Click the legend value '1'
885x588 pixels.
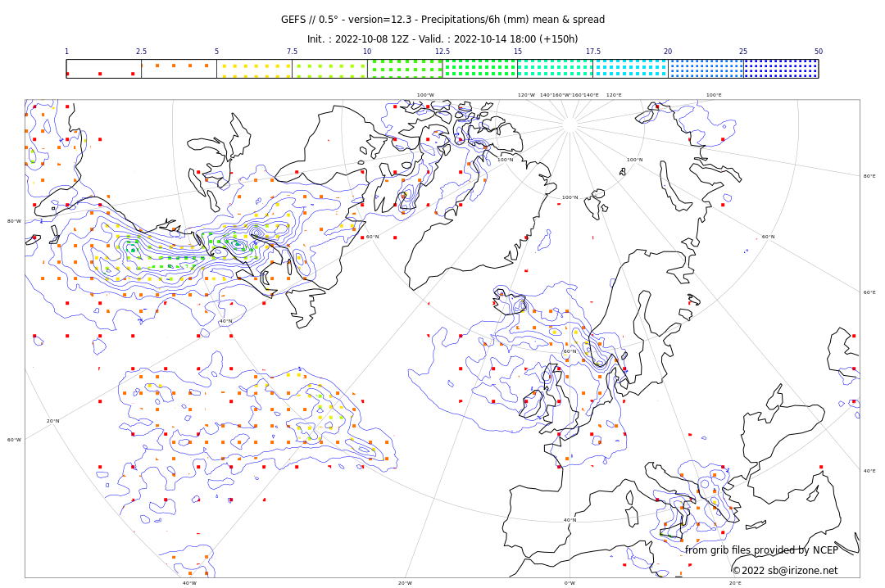66,52
